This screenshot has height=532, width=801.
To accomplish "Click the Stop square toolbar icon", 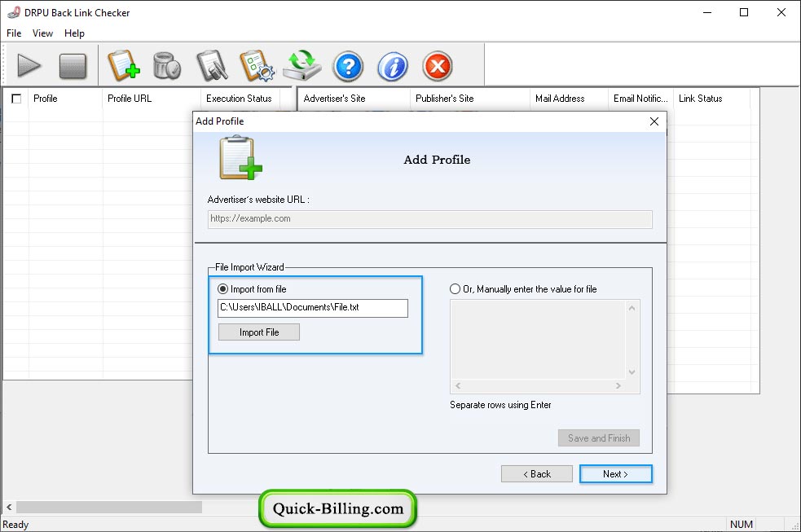I will click(x=73, y=66).
